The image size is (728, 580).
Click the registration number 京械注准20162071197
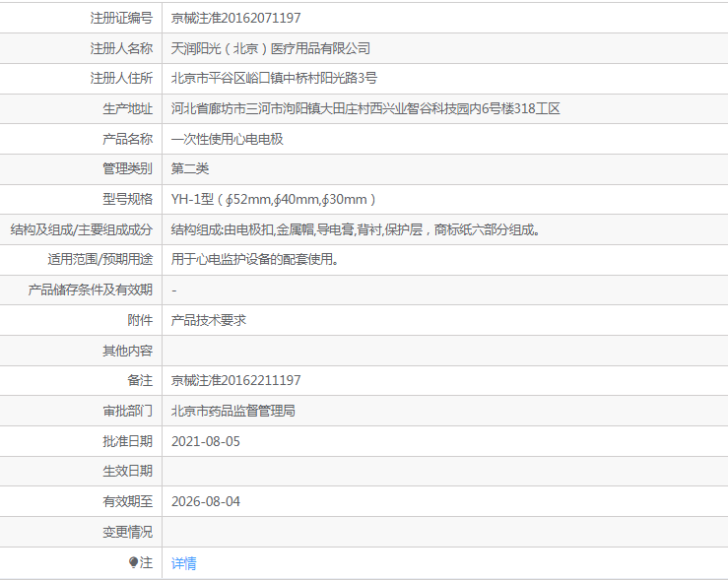(x=235, y=18)
